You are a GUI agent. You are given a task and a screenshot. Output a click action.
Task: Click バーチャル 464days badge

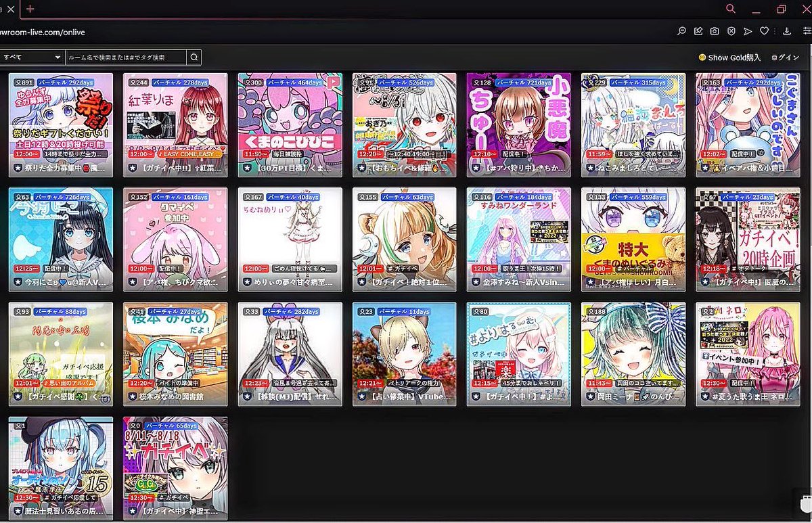coord(295,83)
